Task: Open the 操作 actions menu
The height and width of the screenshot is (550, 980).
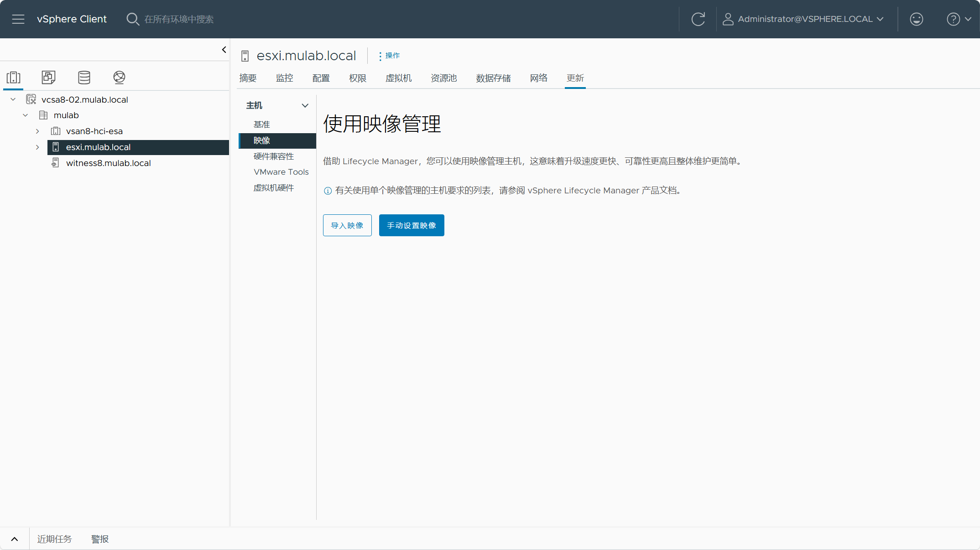Action: 389,56
